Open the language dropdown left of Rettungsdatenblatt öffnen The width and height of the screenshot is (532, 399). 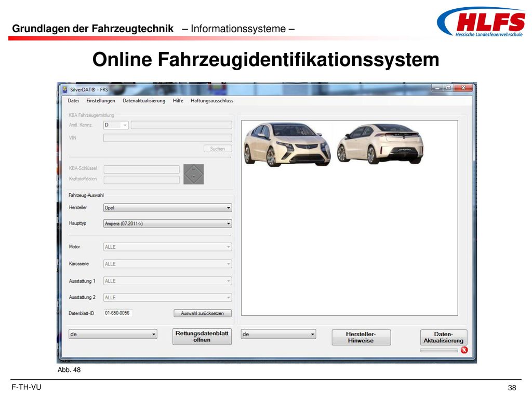pyautogui.click(x=113, y=334)
